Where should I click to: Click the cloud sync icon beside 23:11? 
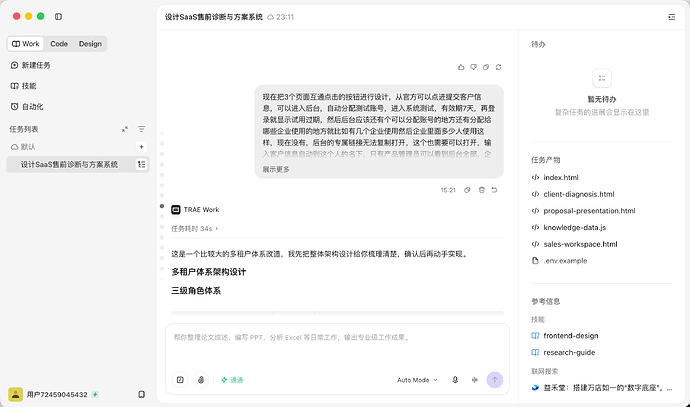pos(270,17)
